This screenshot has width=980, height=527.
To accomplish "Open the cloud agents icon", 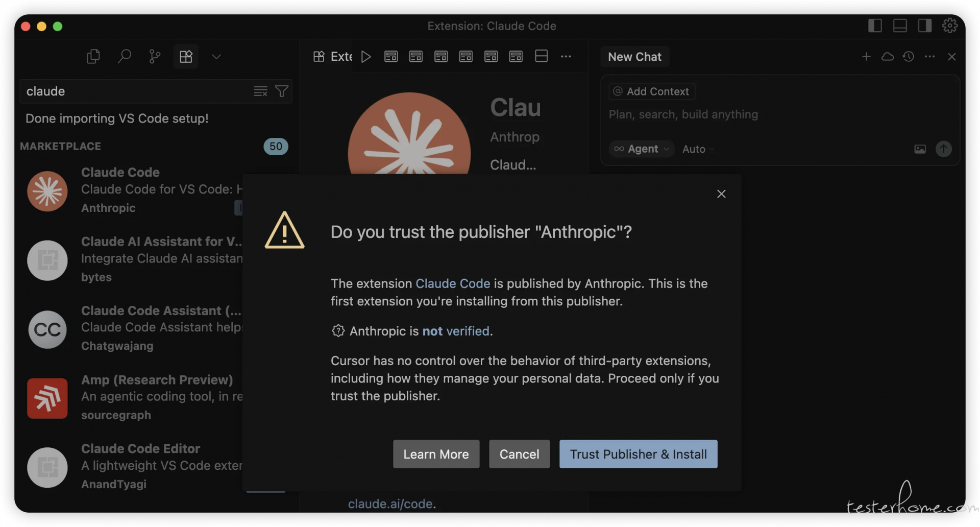I will click(x=888, y=57).
